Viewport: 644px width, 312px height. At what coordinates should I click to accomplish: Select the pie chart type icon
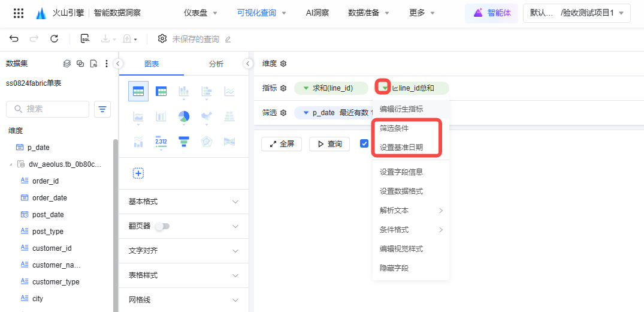coord(184,116)
